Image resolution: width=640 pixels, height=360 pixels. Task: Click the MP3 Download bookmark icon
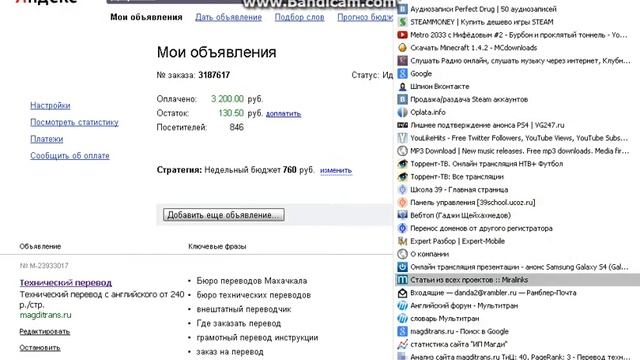coord(402,151)
